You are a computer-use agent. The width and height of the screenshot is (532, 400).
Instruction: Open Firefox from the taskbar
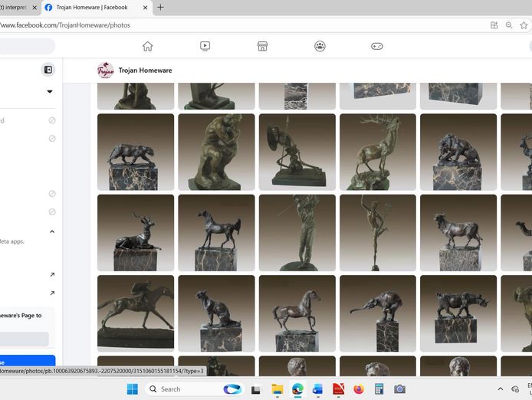(358, 389)
